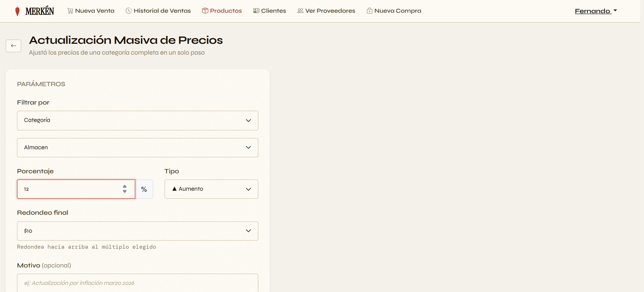Screen dimensions: 644x292
Task: Click the Merkén chili pepper logo
Action: 17,11
